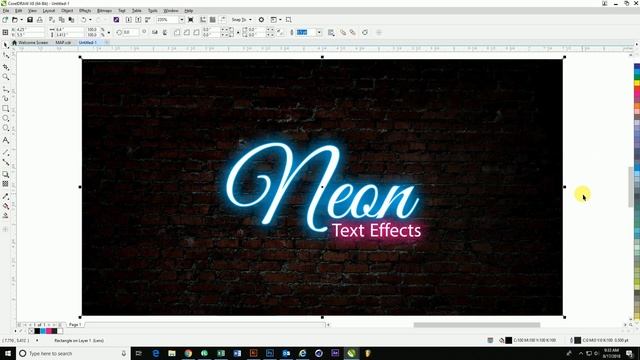Click the Page 1 tab

(x=75, y=324)
